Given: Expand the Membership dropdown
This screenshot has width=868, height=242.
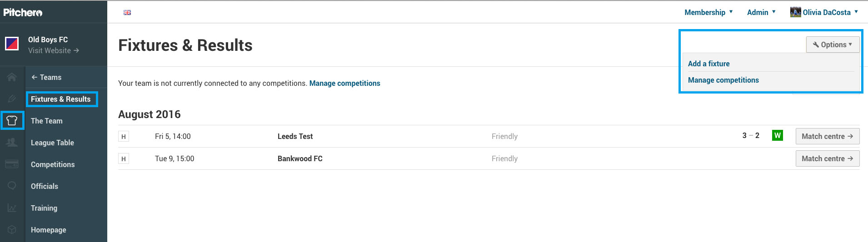Looking at the screenshot, I should tap(708, 12).
